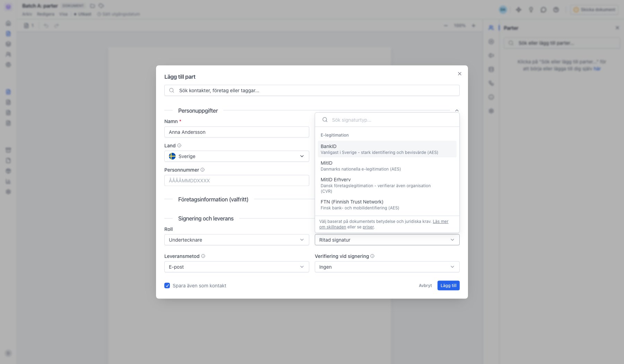This screenshot has height=364, width=624.
Task: Click the Leveransmetod info icon
Action: (203, 256)
